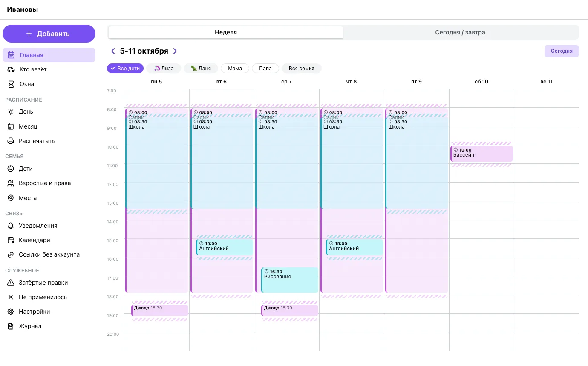
Task: Click the calendar sync icon beside Календари
Action: [x=11, y=240]
